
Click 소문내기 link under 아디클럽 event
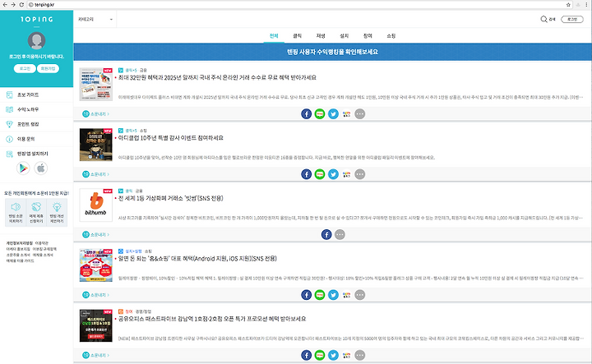click(x=96, y=174)
